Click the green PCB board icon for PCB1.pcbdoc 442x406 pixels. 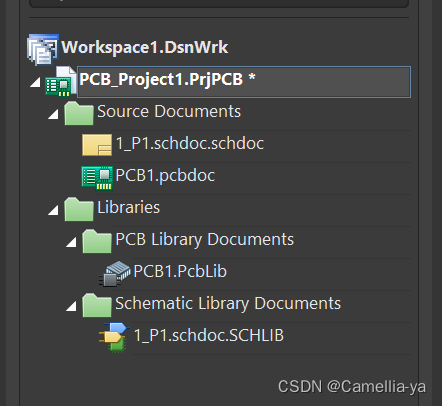click(97, 178)
